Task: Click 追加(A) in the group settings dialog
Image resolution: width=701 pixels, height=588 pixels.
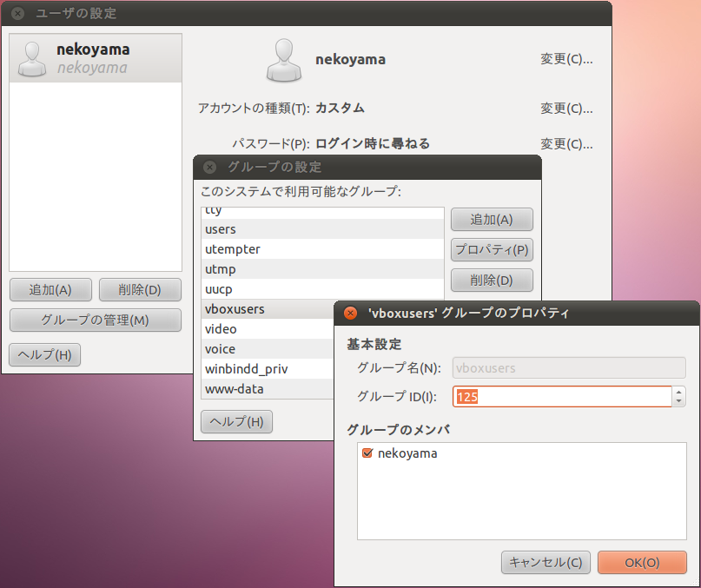Action: click(x=491, y=220)
